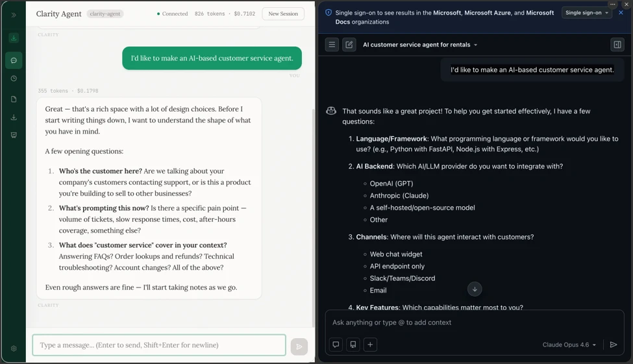Click the '826 tokens · $0.7102' counter
The width and height of the screenshot is (633, 364).
225,14
